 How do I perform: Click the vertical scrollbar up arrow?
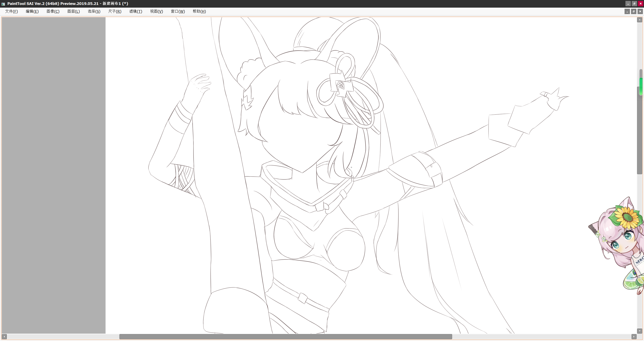click(640, 20)
